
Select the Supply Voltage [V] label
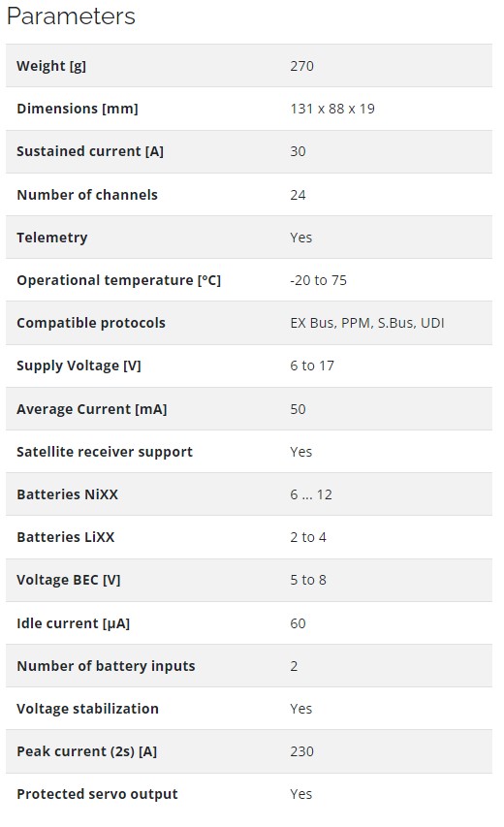point(79,366)
